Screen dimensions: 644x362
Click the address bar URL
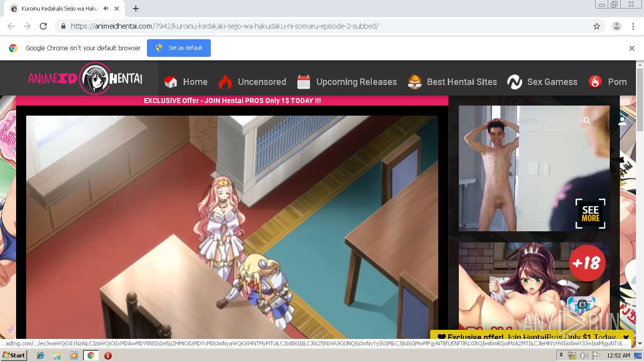point(224,26)
